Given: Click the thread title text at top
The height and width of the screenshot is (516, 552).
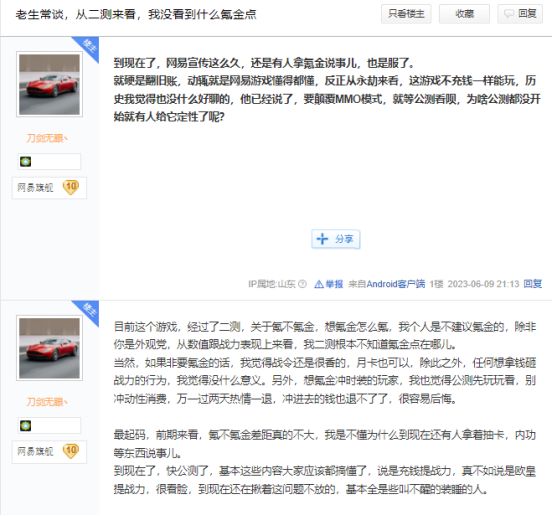Looking at the screenshot, I should (136, 14).
